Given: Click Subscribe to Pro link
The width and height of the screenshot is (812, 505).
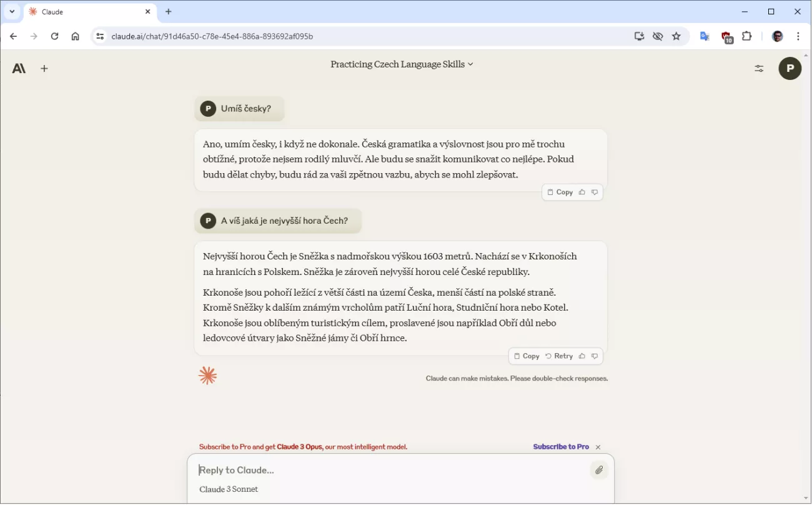Looking at the screenshot, I should coord(560,447).
